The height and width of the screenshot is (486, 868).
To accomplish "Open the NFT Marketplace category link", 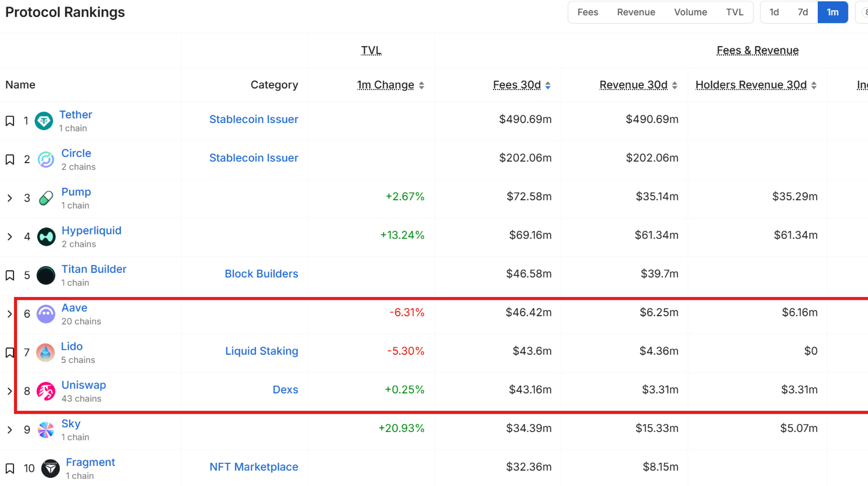I will (x=254, y=467).
